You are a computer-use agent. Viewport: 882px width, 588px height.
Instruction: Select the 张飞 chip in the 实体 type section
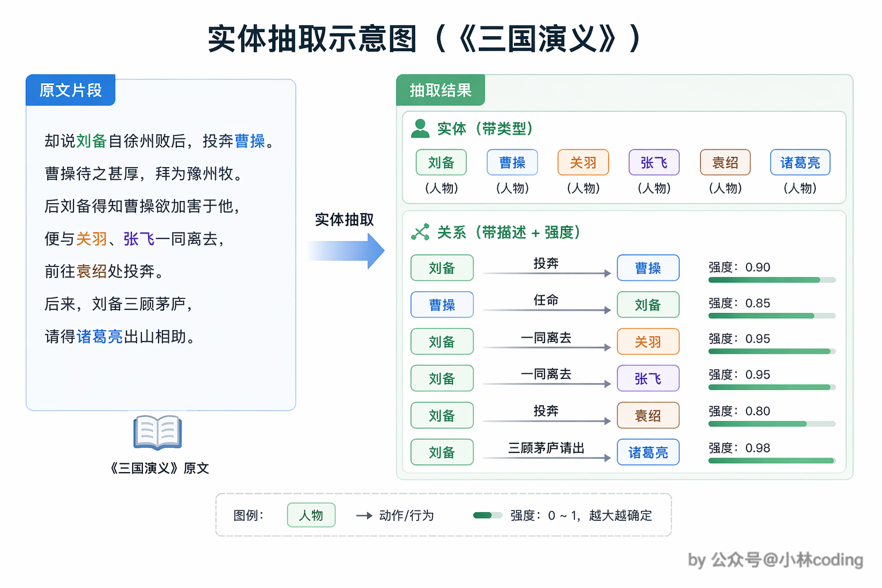pyautogui.click(x=654, y=163)
